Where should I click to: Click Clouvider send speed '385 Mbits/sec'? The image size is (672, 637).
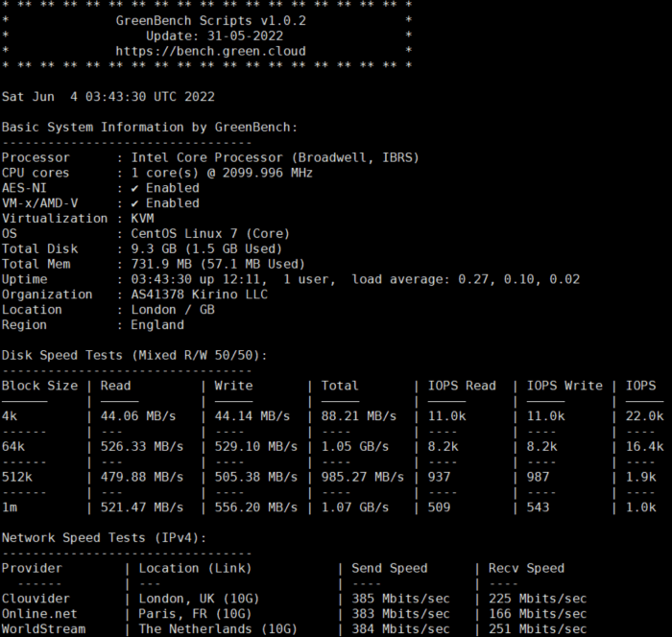[x=400, y=599]
